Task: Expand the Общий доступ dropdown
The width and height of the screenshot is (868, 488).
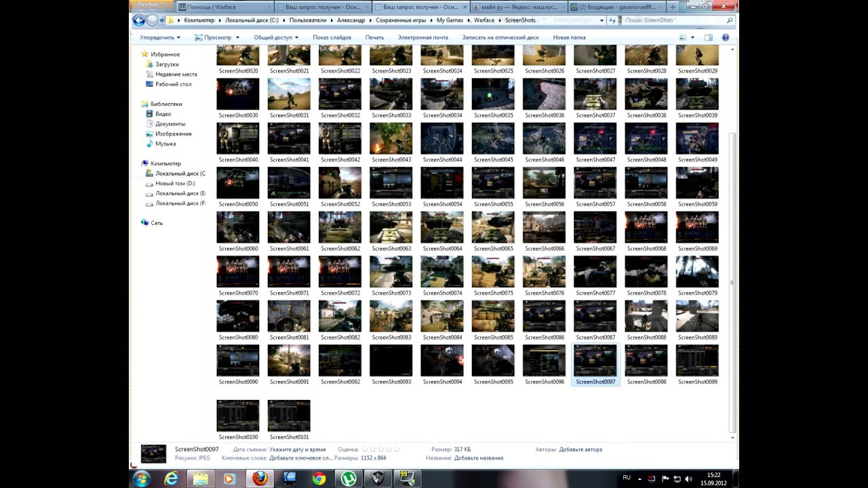Action: (x=277, y=37)
